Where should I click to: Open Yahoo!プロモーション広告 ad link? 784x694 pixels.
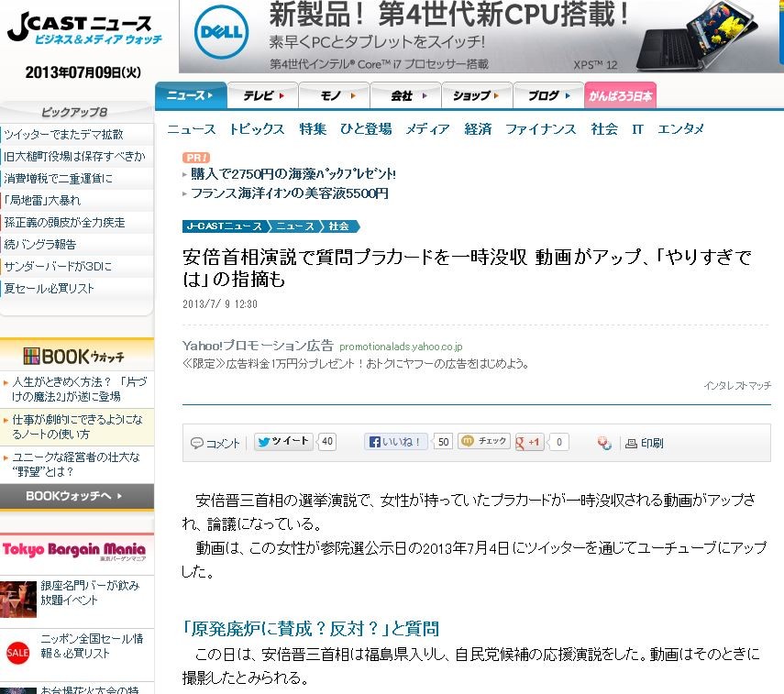pyautogui.click(x=258, y=346)
